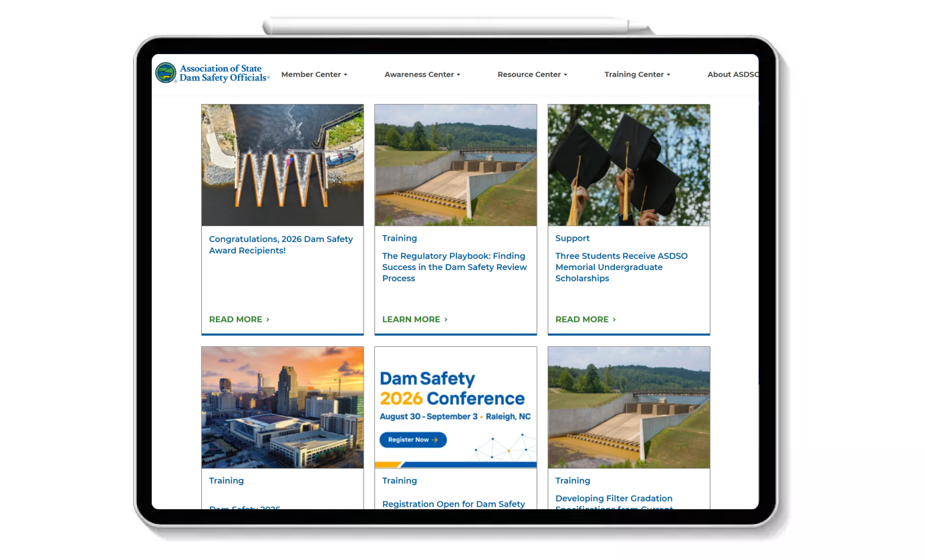Select Training label above Regulatory Playbook
The width and height of the screenshot is (925, 560).
tap(400, 238)
